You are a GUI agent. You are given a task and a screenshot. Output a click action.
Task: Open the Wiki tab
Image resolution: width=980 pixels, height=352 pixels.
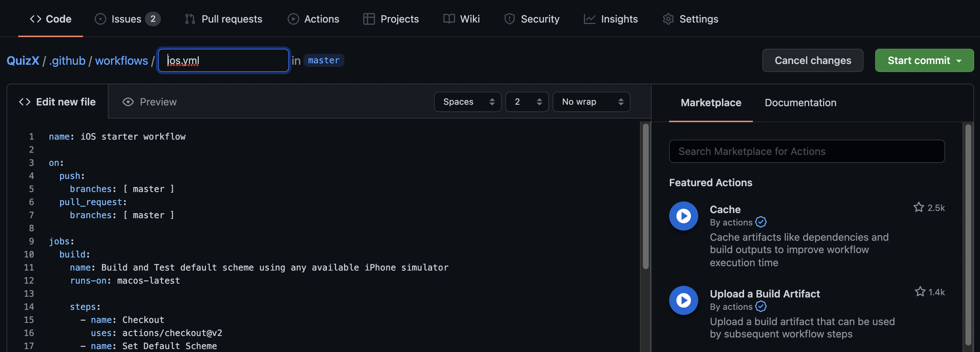[462, 19]
